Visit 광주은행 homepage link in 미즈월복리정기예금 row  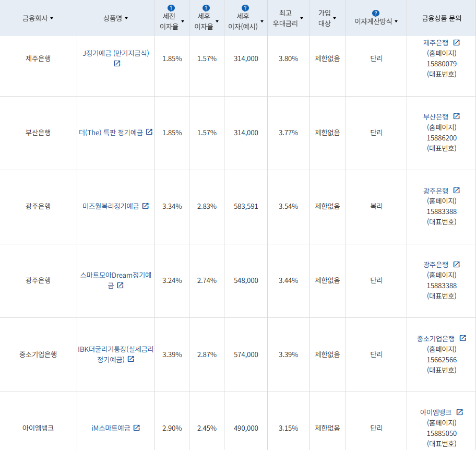(436, 191)
